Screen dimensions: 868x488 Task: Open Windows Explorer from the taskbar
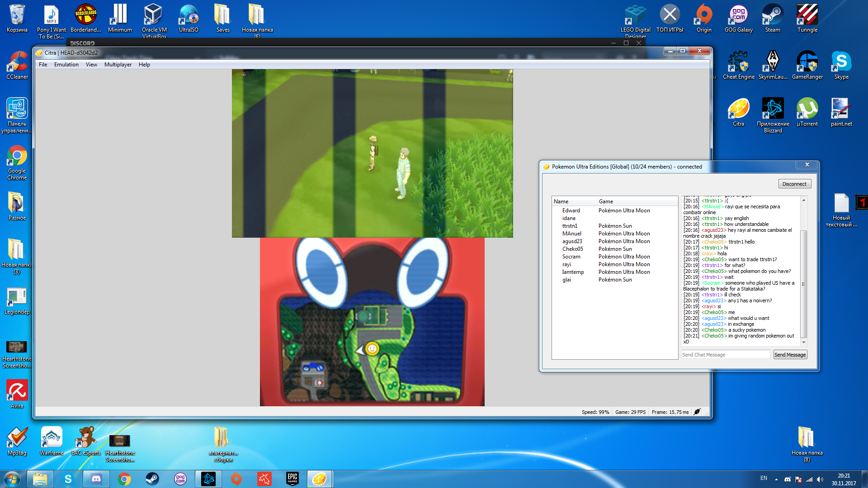[40, 479]
